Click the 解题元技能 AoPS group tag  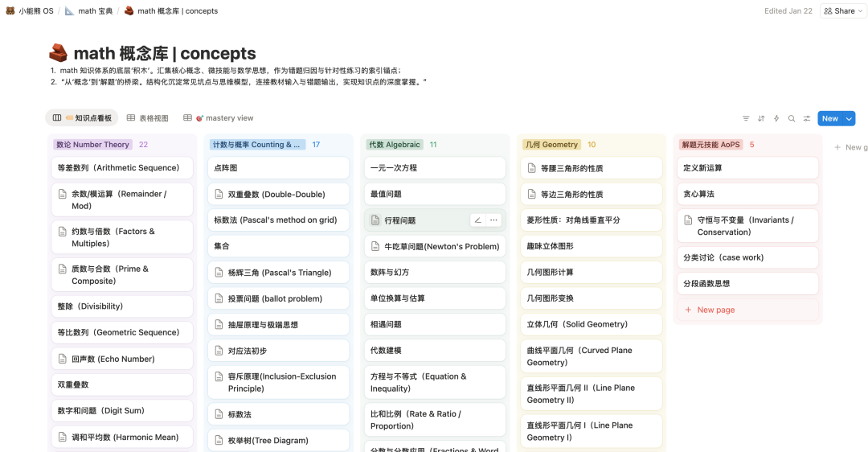click(710, 145)
